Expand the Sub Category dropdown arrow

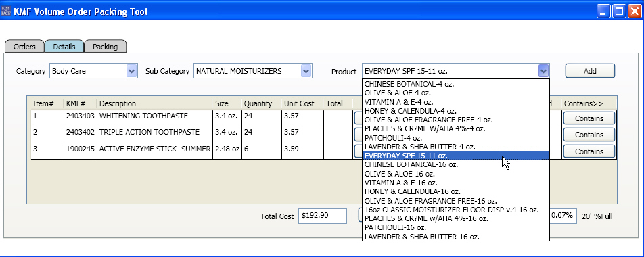[306, 71]
